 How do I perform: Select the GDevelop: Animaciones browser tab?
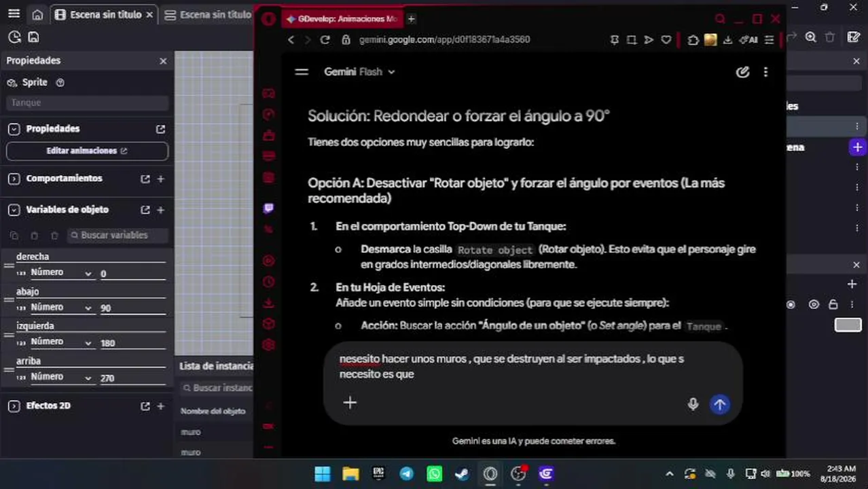point(342,19)
